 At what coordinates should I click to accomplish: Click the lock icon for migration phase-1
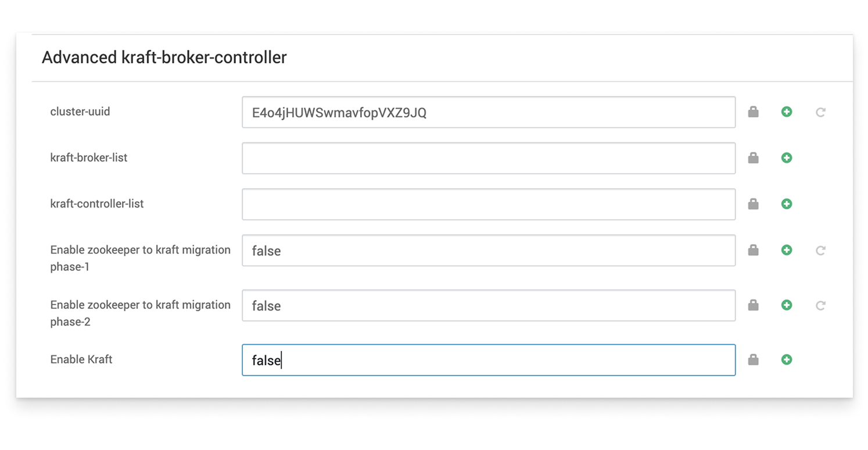coord(753,251)
